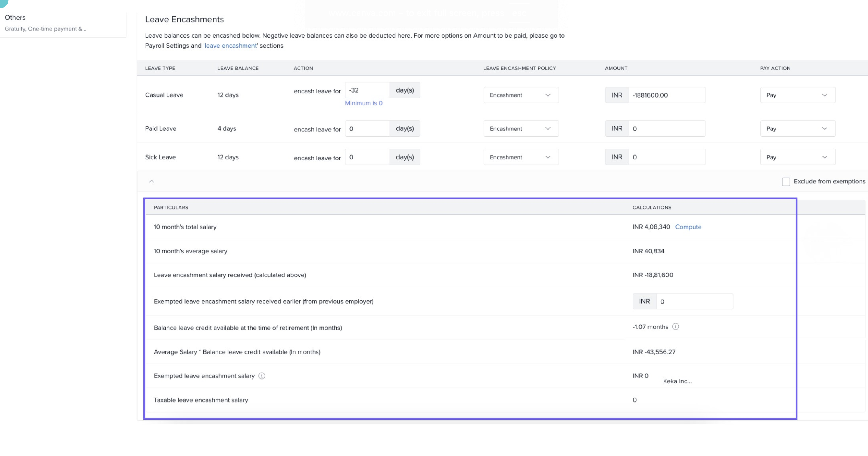Click info icon next to Exempted leave encashment salary
This screenshot has height=456, width=868.
(261, 376)
